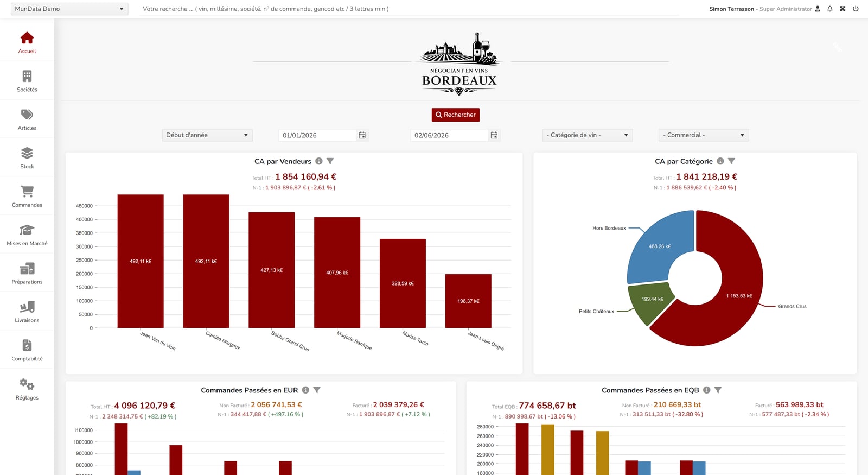Click the Grands Crus legend label

pos(792,306)
